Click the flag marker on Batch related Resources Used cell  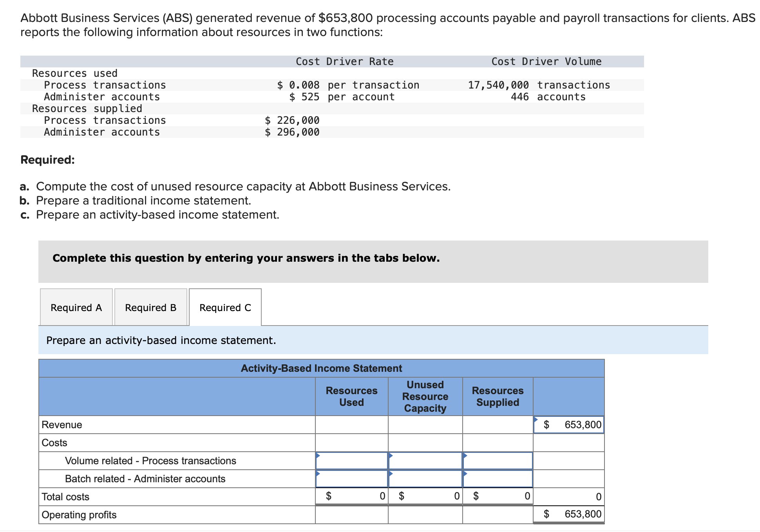point(318,474)
